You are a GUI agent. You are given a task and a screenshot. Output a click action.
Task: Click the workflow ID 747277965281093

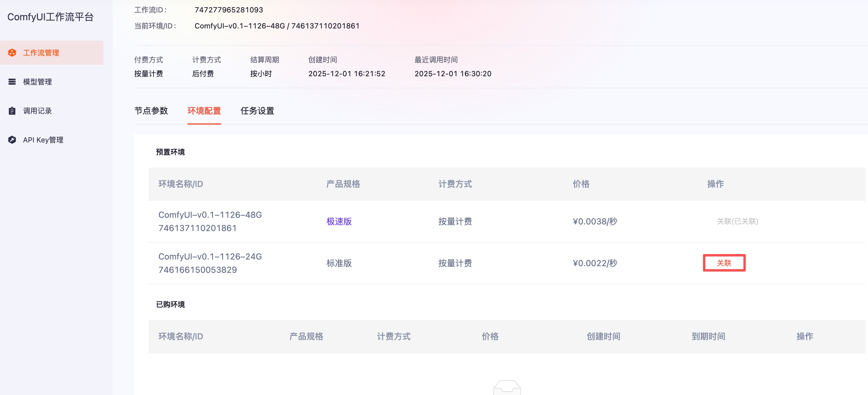pyautogui.click(x=228, y=10)
